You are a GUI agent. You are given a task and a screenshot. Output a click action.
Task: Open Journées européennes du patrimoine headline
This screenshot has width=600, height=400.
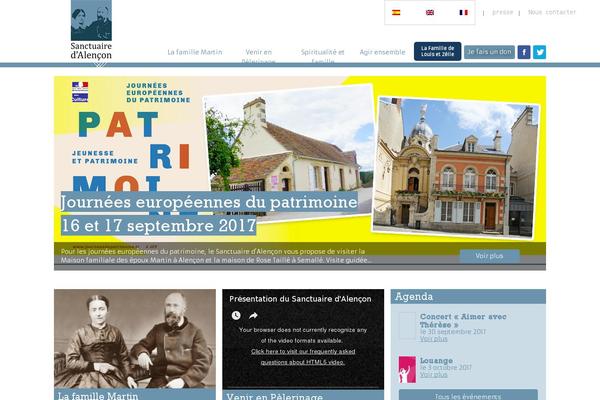(209, 202)
